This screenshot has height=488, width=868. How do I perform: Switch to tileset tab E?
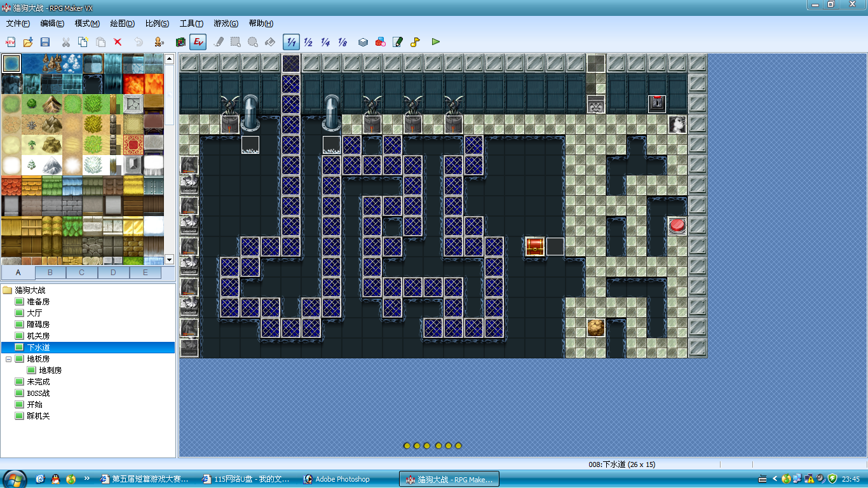pyautogui.click(x=146, y=273)
